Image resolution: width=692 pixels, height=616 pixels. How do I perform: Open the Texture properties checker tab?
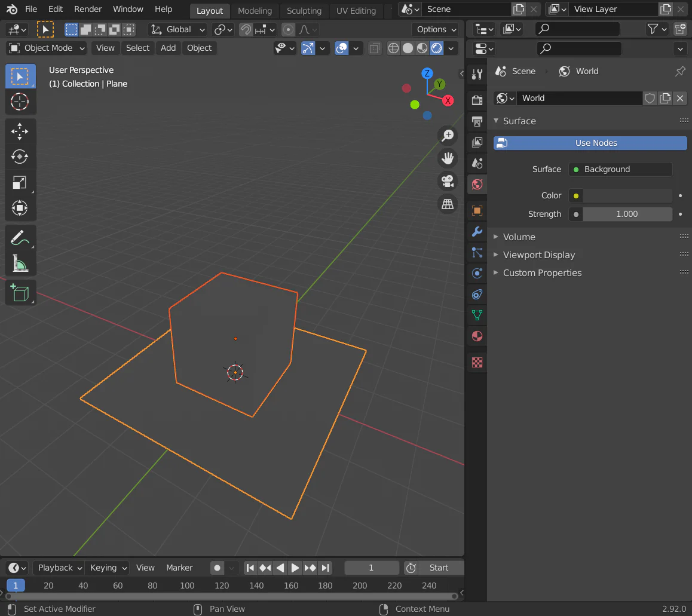tap(477, 363)
